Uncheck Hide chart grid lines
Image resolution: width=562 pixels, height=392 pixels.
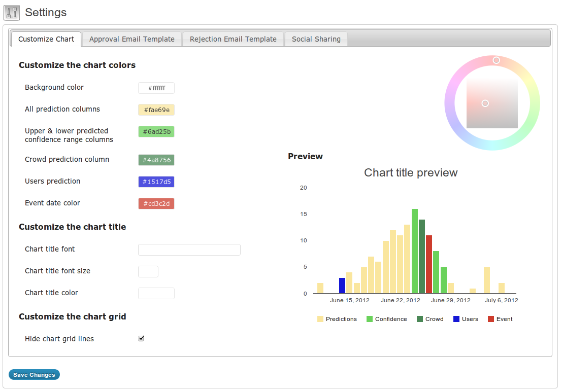click(141, 338)
